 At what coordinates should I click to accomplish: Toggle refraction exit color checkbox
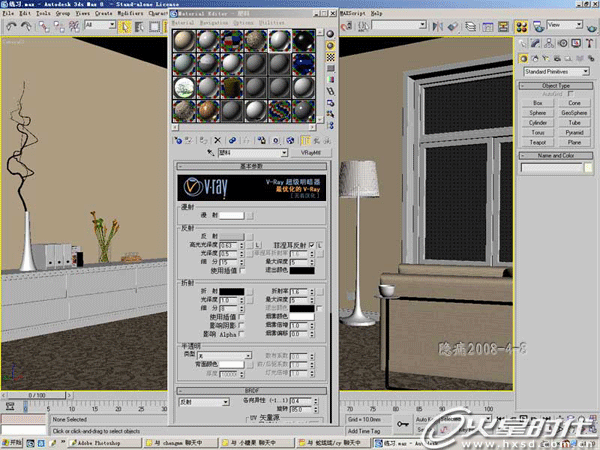click(320, 308)
